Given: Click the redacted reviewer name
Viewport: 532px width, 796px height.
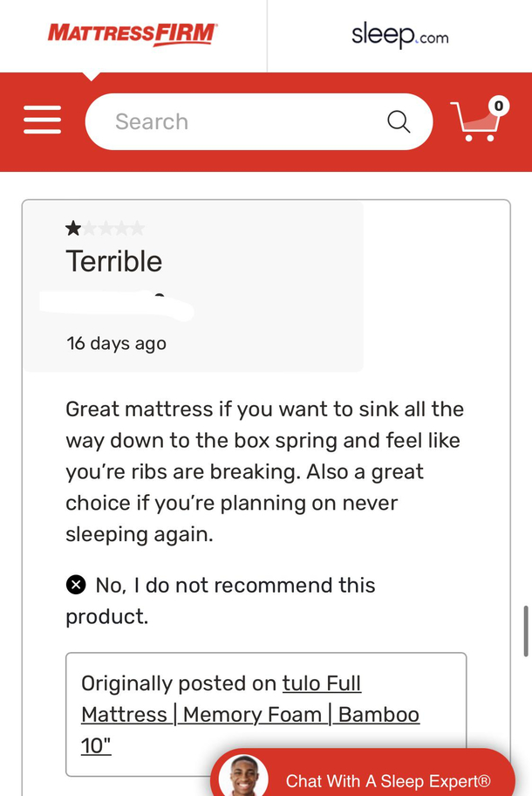Looking at the screenshot, I should point(117,305).
